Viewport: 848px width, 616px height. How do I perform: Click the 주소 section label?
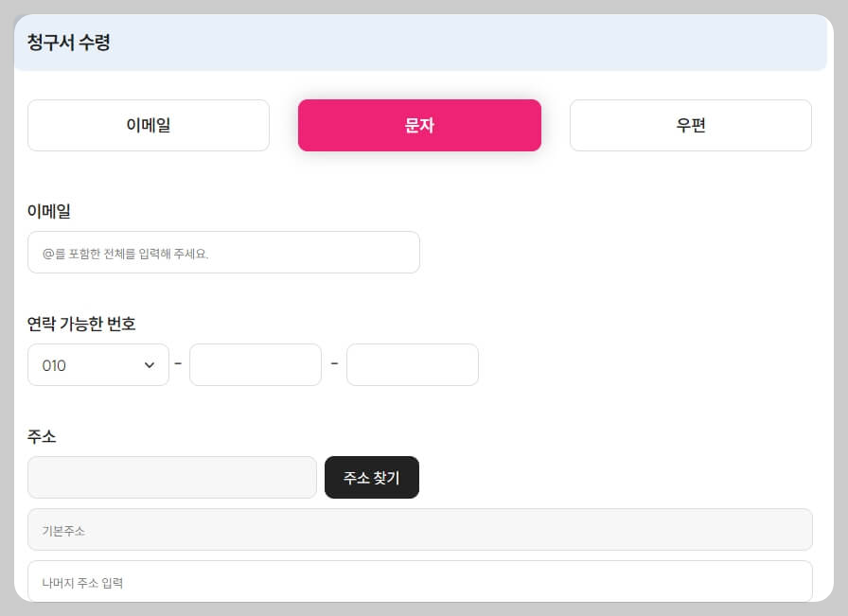(40, 437)
